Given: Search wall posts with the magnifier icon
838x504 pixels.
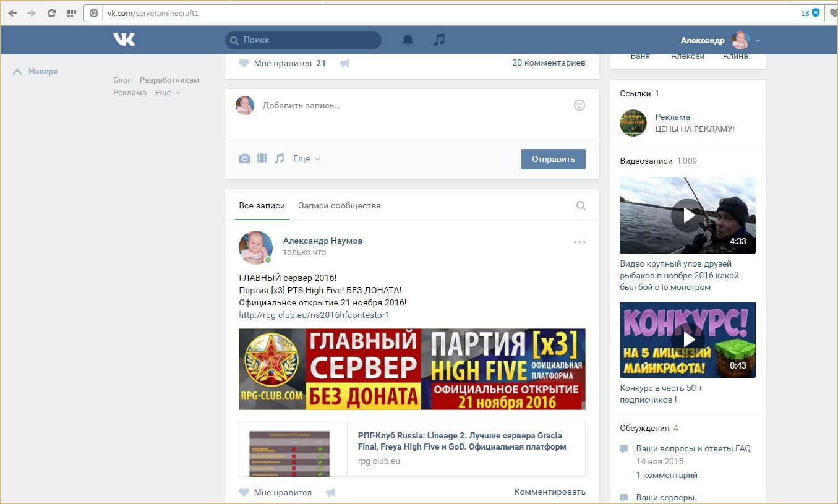Looking at the screenshot, I should (581, 206).
